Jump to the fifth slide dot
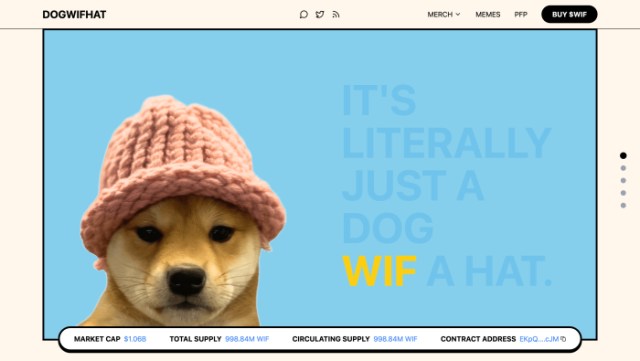Viewport: 640px width, 361px height. click(623, 205)
